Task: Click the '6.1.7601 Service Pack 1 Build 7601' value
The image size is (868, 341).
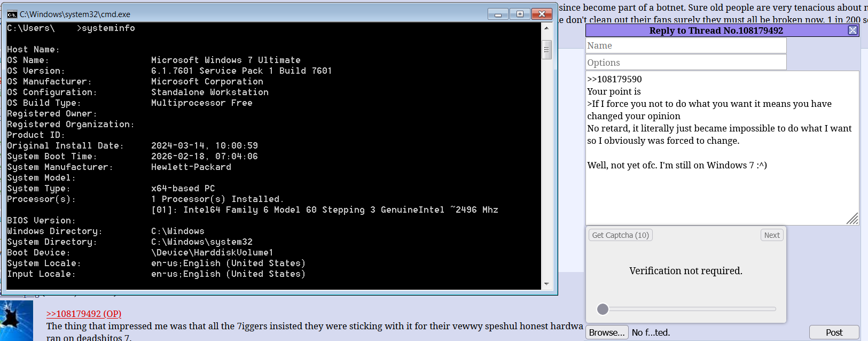Action: tap(241, 71)
